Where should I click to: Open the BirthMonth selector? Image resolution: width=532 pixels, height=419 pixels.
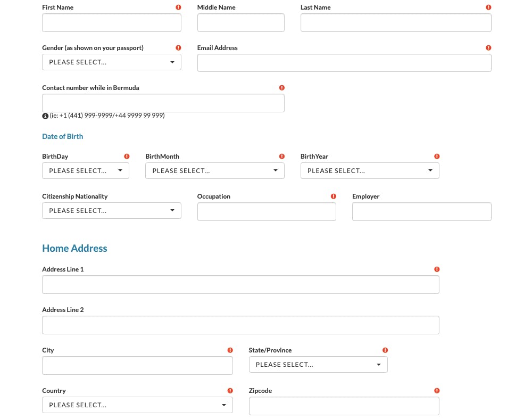(215, 171)
